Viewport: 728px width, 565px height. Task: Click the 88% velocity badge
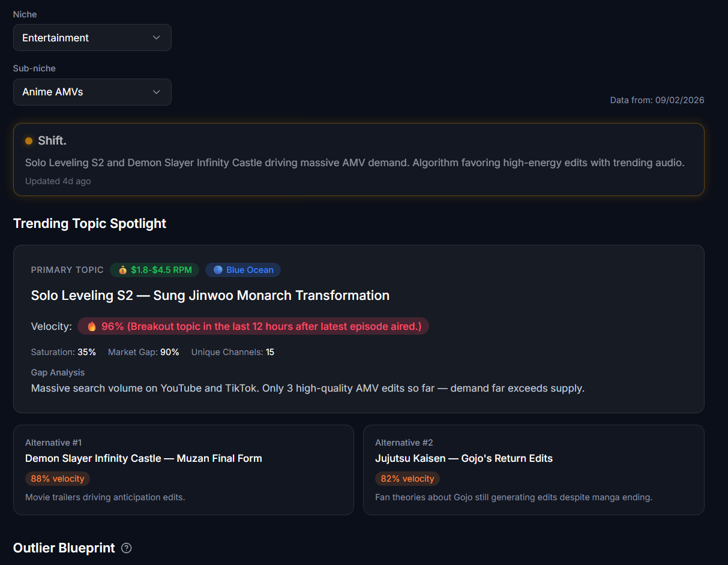coord(58,479)
